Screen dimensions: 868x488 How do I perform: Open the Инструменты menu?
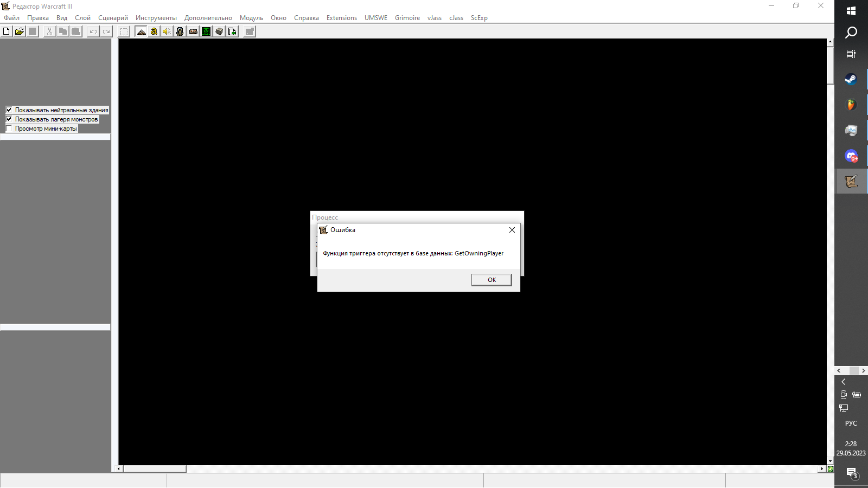(156, 18)
